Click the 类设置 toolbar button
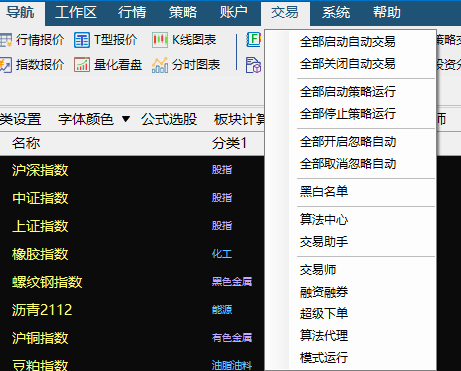Screen dimensions: 461x371 pos(20,119)
